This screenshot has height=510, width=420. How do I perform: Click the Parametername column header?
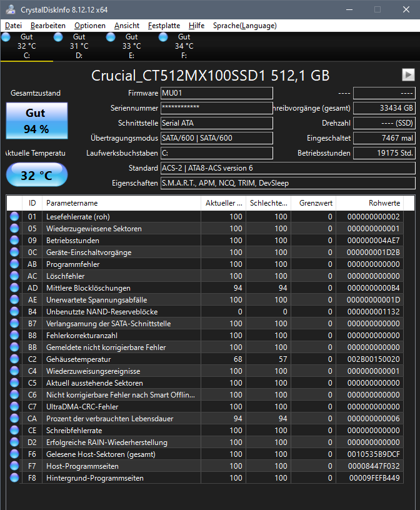point(122,203)
